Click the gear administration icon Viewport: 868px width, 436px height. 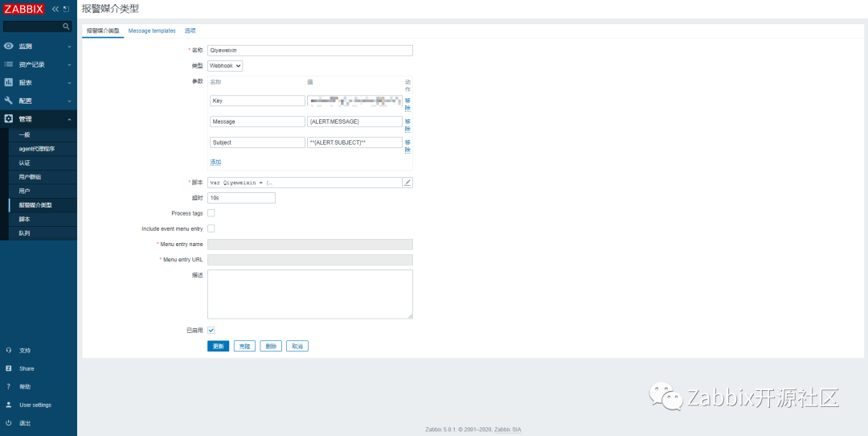8,118
